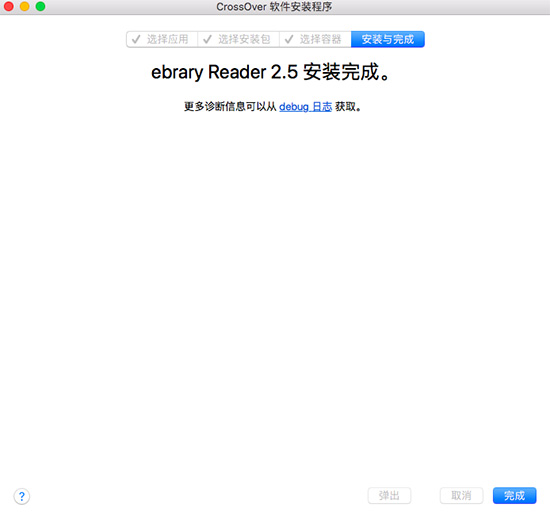Close the CrossOver installer with red button
The height and width of the screenshot is (515, 550).
[8, 6]
